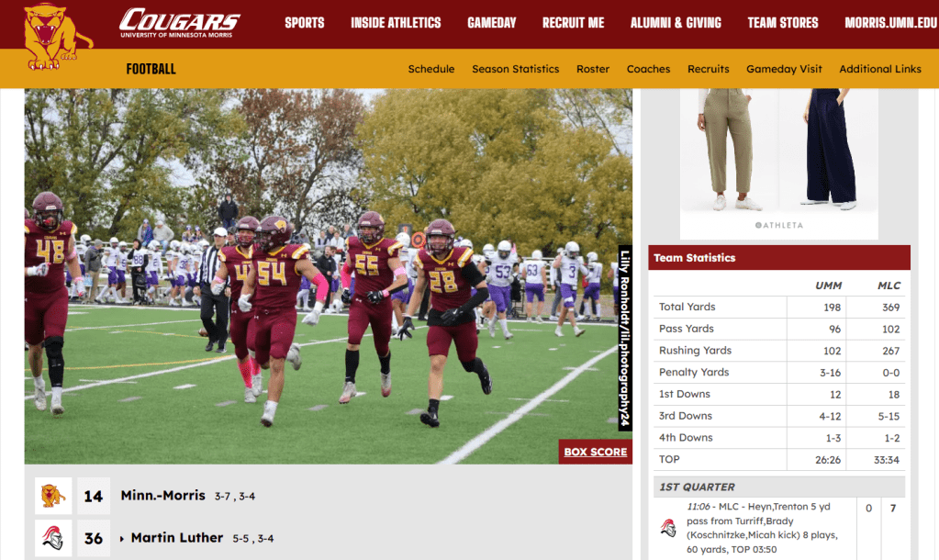Click the Athleta advertisement image
939x560 pixels.
click(779, 164)
